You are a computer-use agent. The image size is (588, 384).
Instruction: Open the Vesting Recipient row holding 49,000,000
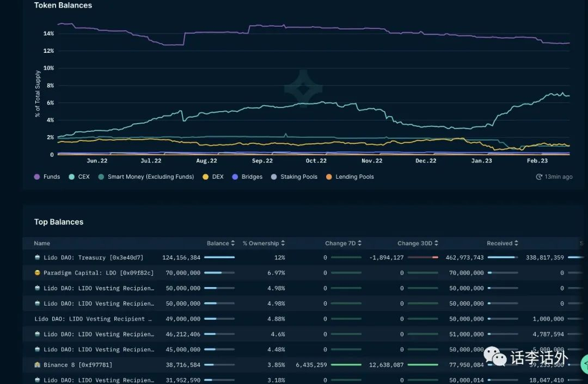coord(93,319)
